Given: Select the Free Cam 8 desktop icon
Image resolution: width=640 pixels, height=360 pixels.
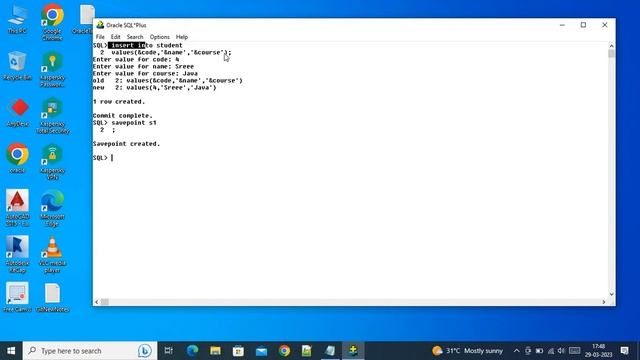Looking at the screenshot, I should (x=17, y=298).
